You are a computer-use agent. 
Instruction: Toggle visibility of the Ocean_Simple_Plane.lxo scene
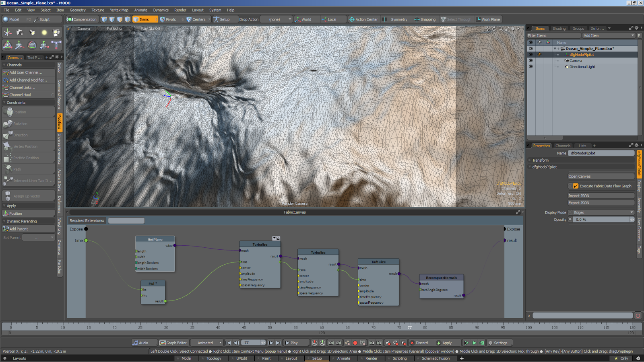(530, 49)
